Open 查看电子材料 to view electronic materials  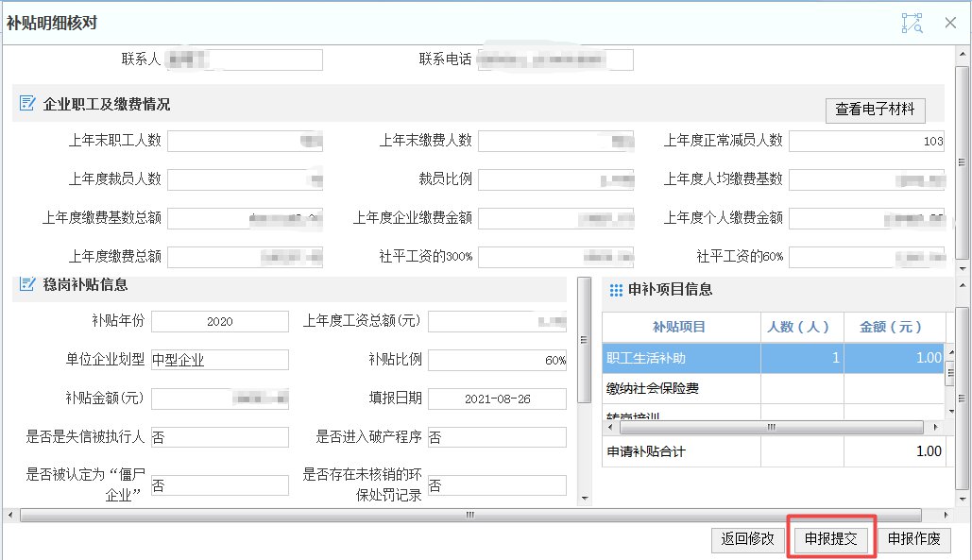[875, 110]
